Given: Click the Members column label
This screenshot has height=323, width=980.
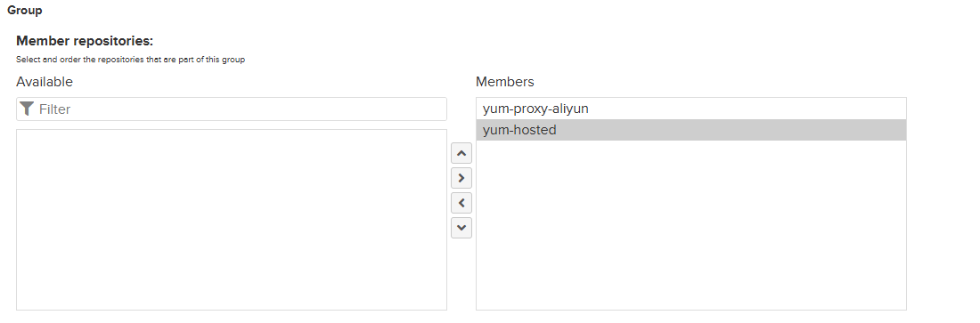Looking at the screenshot, I should click(x=505, y=82).
